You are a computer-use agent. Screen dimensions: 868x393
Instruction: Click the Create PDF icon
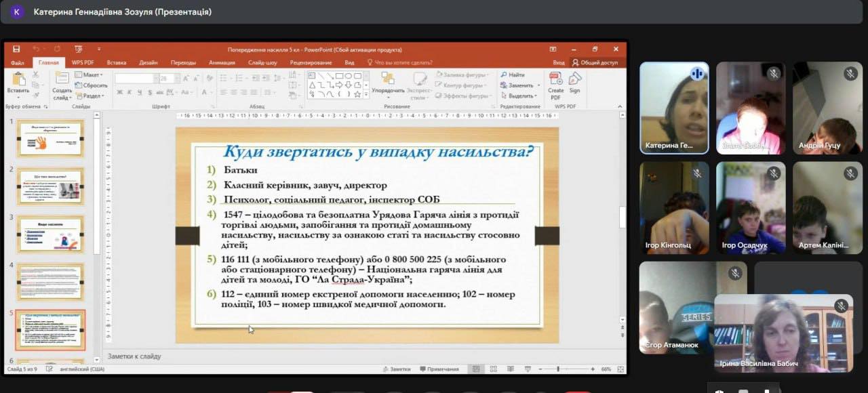555,82
